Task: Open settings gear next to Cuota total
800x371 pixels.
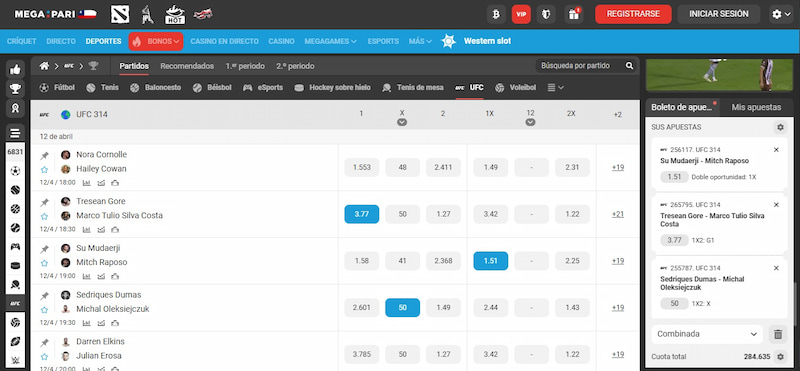Action: pyautogui.click(x=780, y=357)
